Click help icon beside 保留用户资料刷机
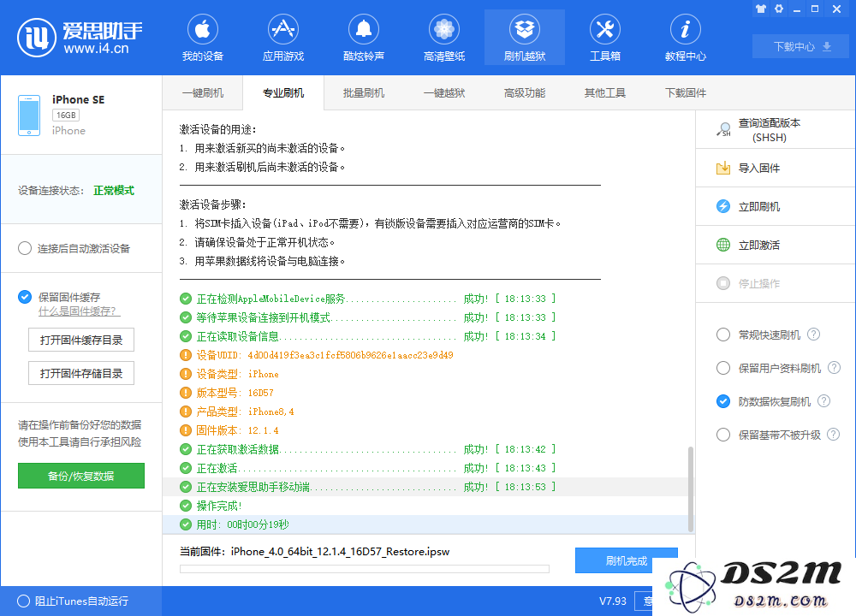Image resolution: width=856 pixels, height=616 pixels. (834, 368)
